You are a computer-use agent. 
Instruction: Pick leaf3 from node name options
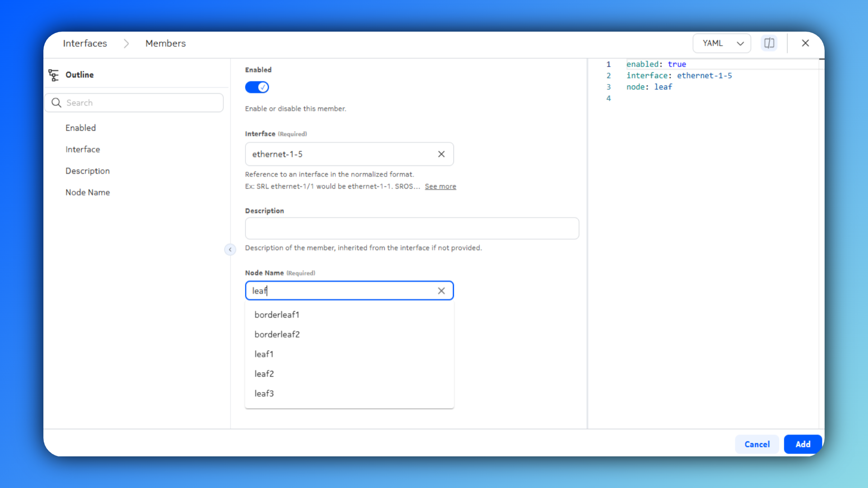264,394
